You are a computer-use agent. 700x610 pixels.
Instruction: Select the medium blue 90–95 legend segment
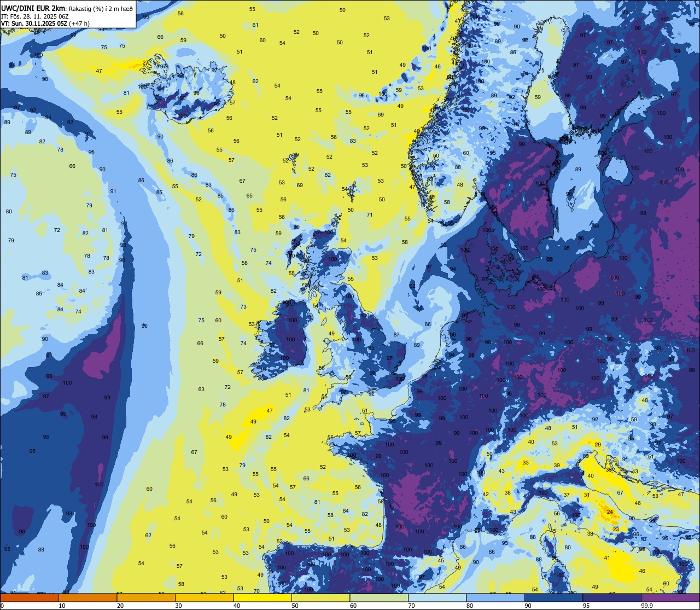tap(554, 598)
